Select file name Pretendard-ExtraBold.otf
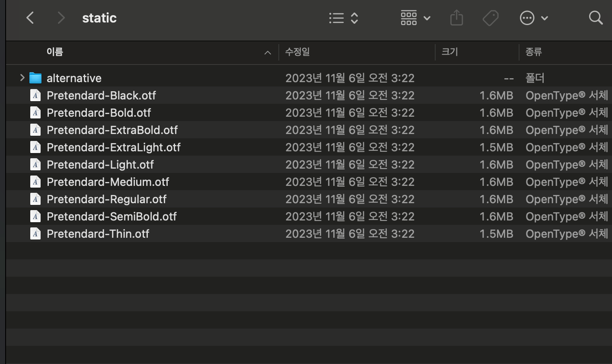 112,130
